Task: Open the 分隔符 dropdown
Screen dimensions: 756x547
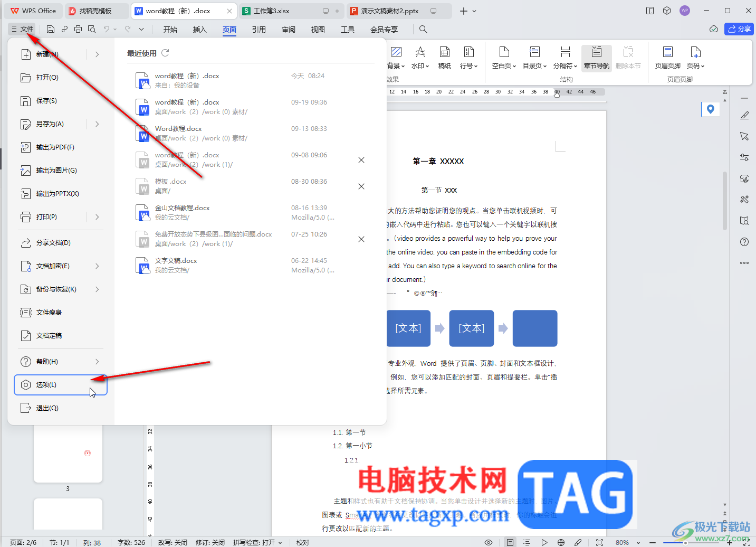Action: pos(565,58)
